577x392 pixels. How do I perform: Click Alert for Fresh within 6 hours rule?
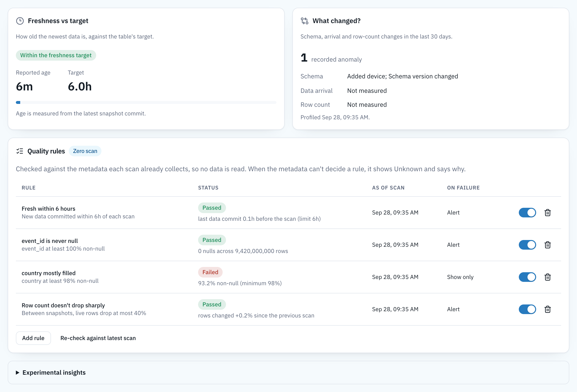click(x=453, y=213)
